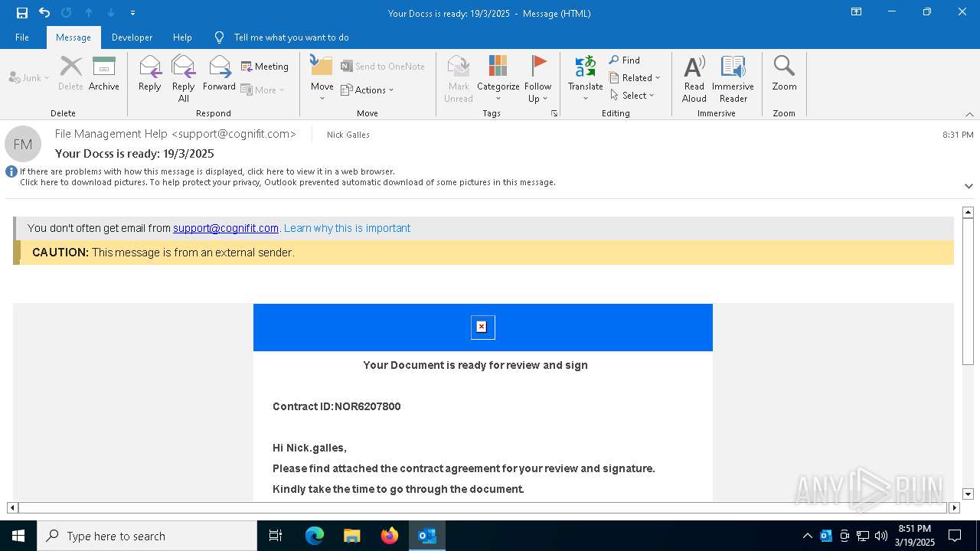Screen dimensions: 980x551
Task: Open Immersive Reader
Action: click(x=733, y=79)
